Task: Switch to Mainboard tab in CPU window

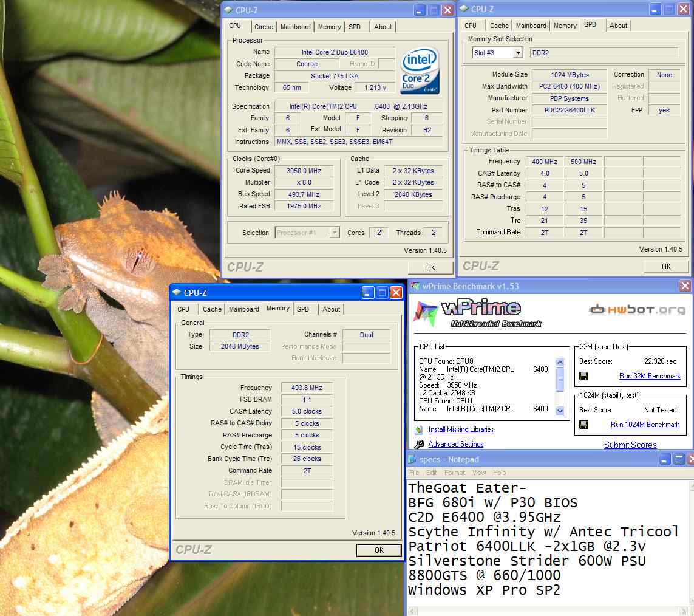Action: tap(295, 27)
